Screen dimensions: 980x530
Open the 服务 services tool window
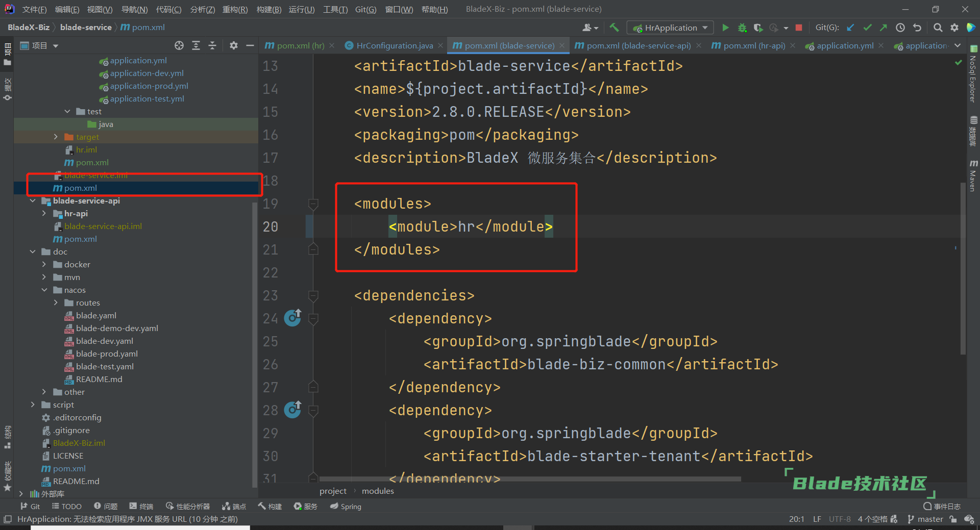[306, 506]
